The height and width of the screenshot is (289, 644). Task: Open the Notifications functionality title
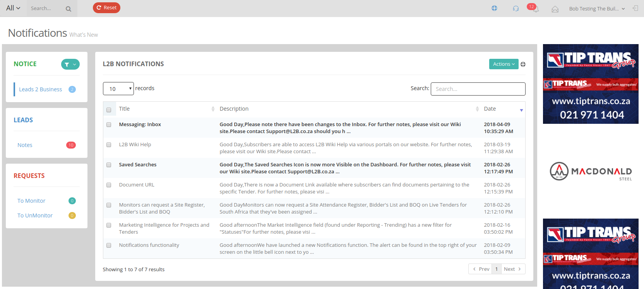tap(149, 245)
